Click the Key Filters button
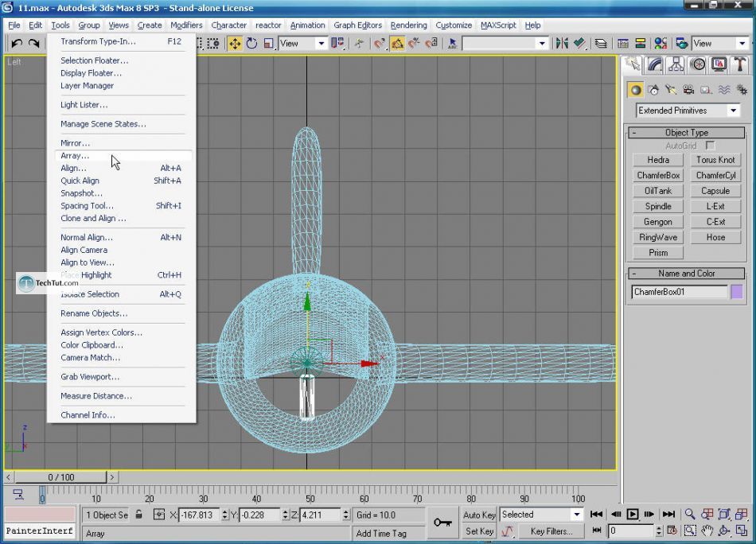 [x=551, y=531]
